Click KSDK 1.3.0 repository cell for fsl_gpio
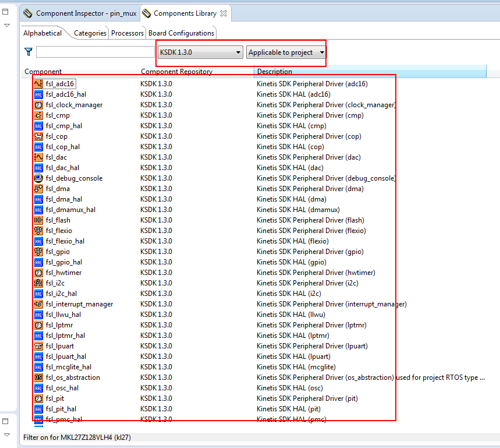Viewport: 500px width, 448px height. 156,252
